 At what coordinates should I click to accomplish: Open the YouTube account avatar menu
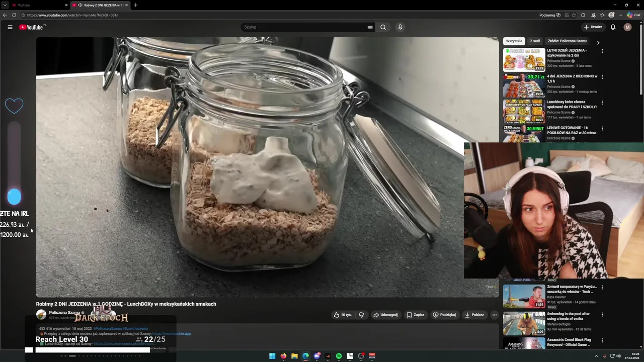pos(627,27)
